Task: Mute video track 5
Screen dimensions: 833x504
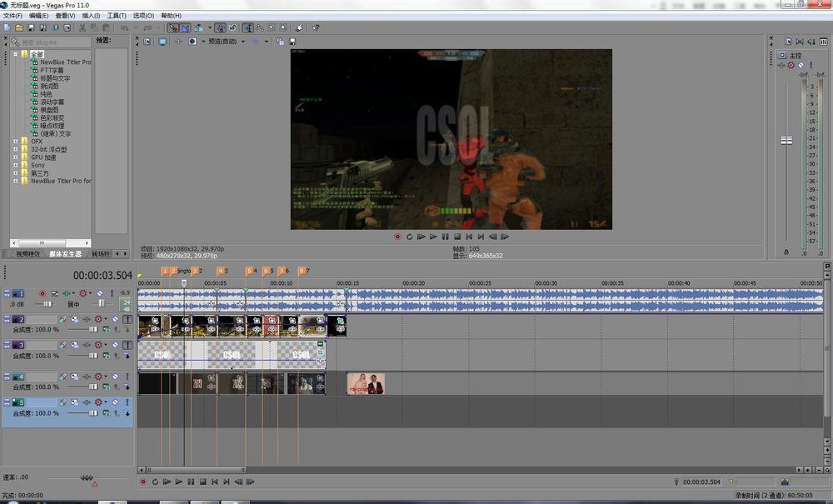Action: click(115, 402)
